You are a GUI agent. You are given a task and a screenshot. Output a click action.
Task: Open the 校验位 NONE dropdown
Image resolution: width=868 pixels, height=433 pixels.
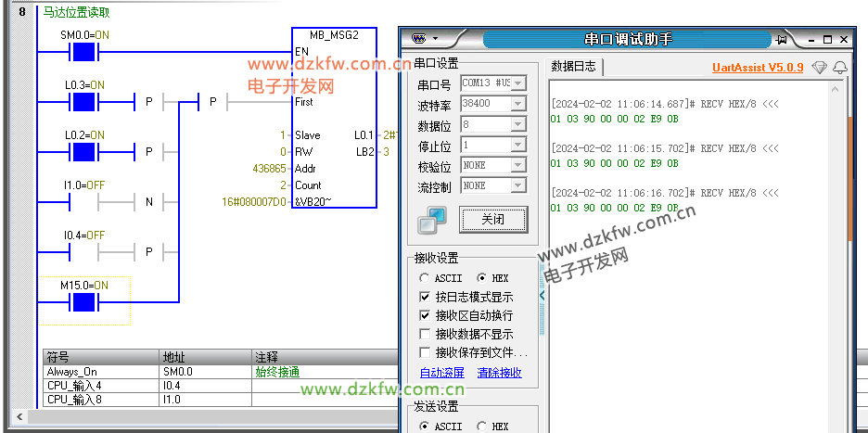click(518, 165)
